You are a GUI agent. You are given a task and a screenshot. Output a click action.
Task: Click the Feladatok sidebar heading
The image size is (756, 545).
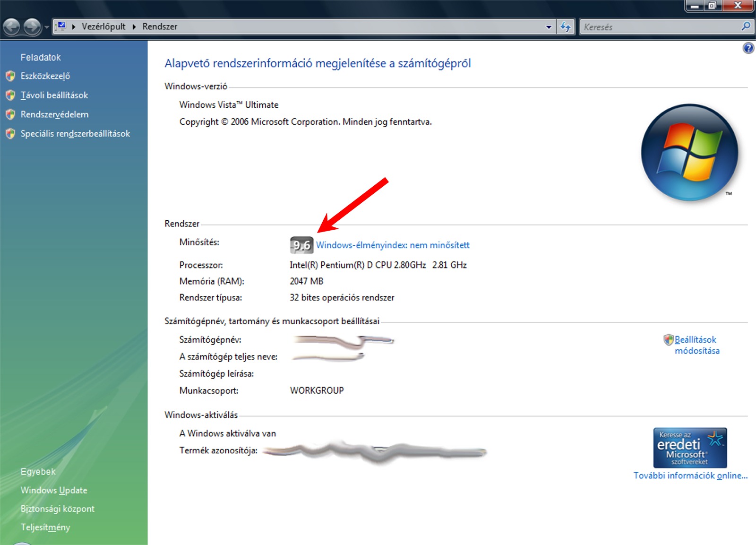tap(41, 57)
